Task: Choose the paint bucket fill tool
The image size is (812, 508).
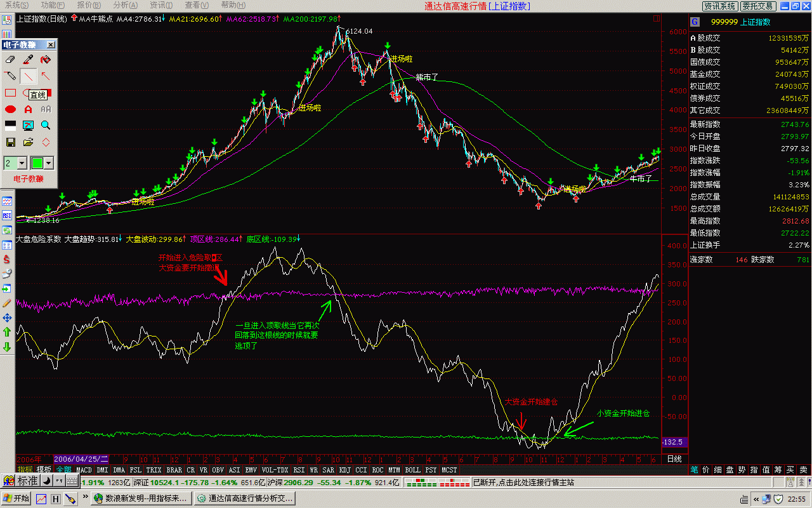Action: click(x=46, y=60)
